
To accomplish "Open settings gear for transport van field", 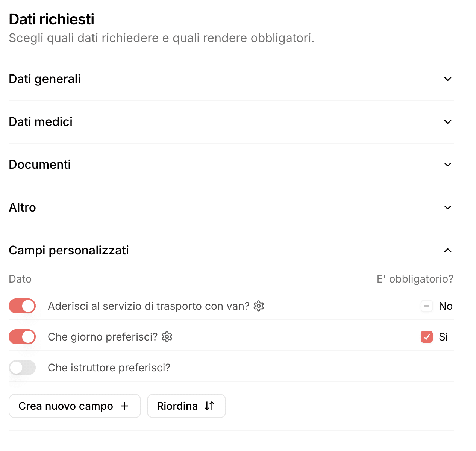I will pos(258,306).
